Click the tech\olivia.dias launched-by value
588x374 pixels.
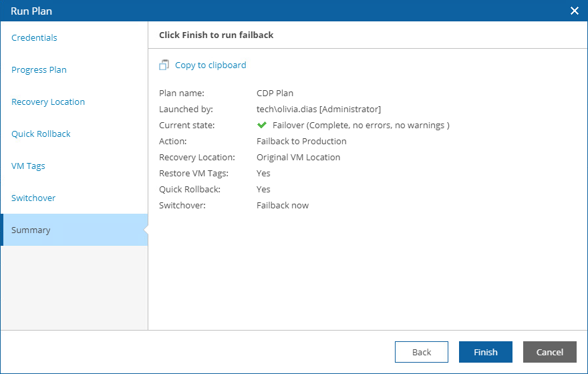[319, 109]
